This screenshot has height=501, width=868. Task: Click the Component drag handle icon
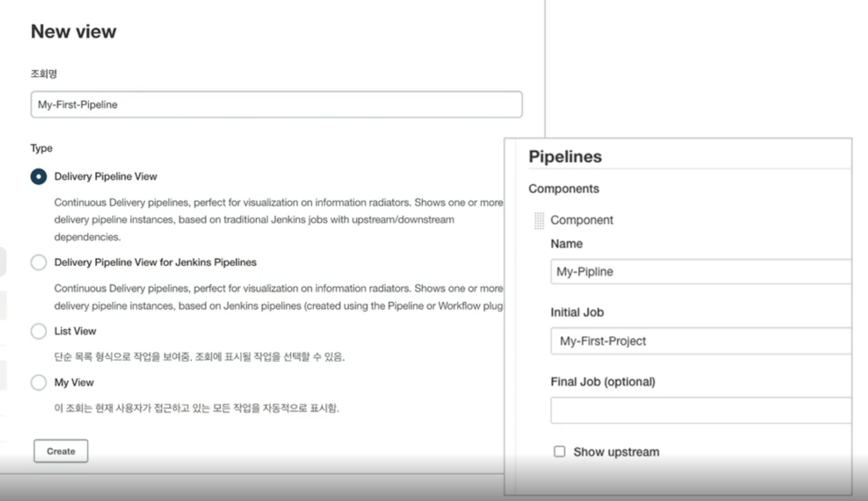539,220
